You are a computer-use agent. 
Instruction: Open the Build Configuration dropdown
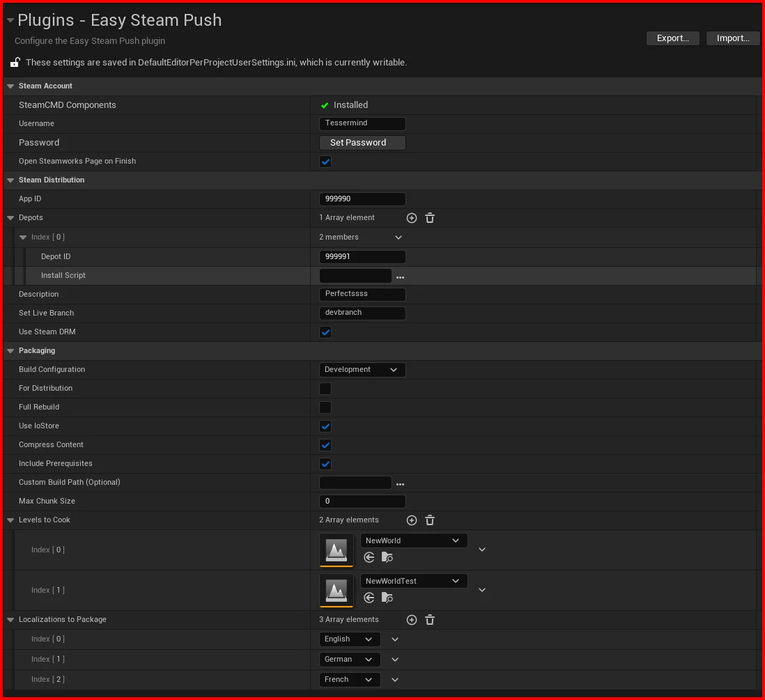(x=362, y=370)
